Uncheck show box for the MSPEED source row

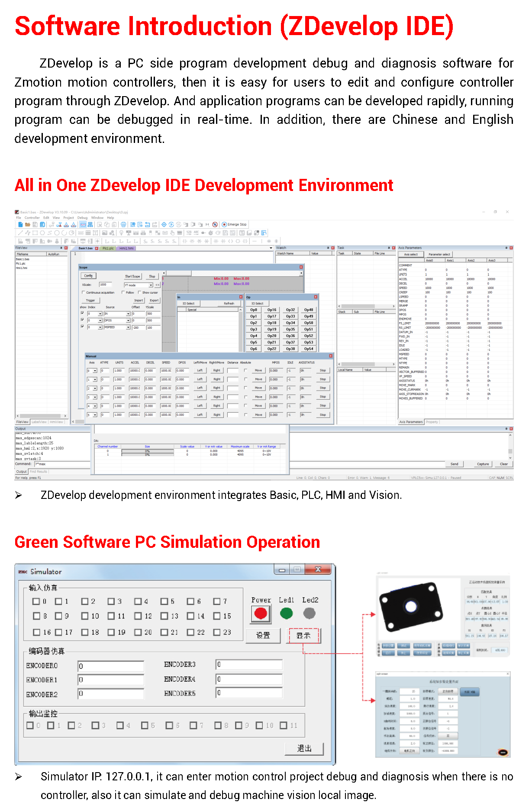pyautogui.click(x=82, y=327)
